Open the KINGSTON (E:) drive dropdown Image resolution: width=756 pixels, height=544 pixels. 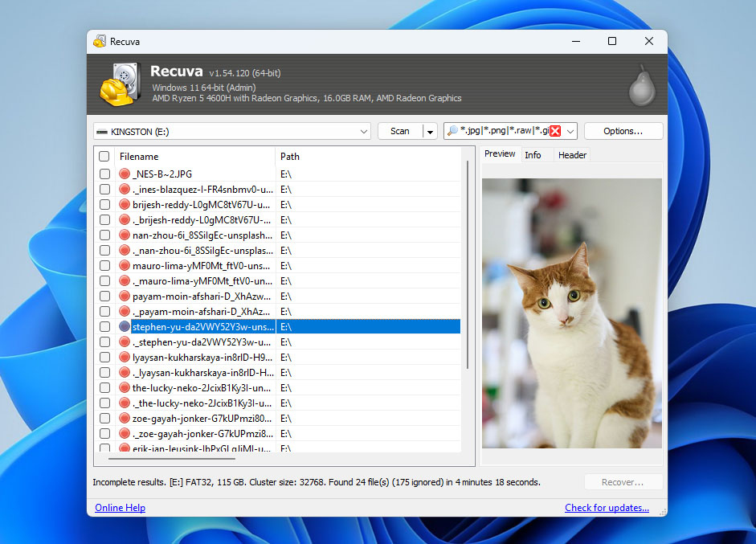click(364, 131)
